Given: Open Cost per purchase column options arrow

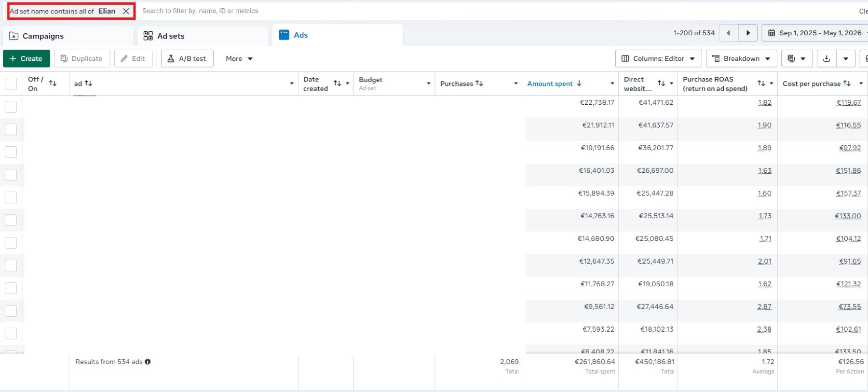Looking at the screenshot, I should pos(861,84).
